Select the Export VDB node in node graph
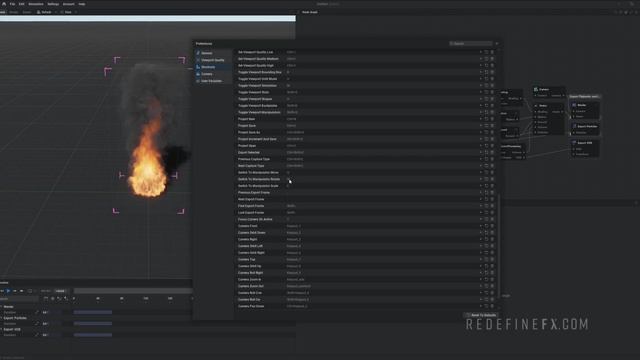Image resolution: width=640 pixels, height=360 pixels. click(585, 148)
